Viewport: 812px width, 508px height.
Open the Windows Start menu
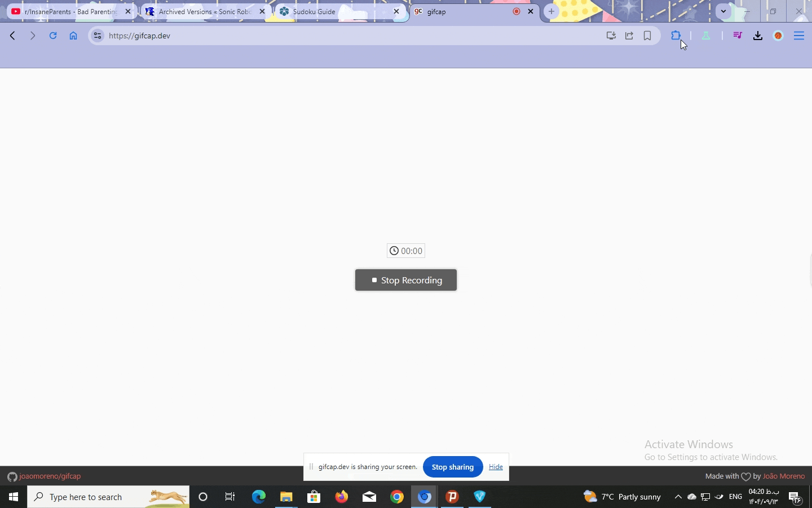coord(14,497)
